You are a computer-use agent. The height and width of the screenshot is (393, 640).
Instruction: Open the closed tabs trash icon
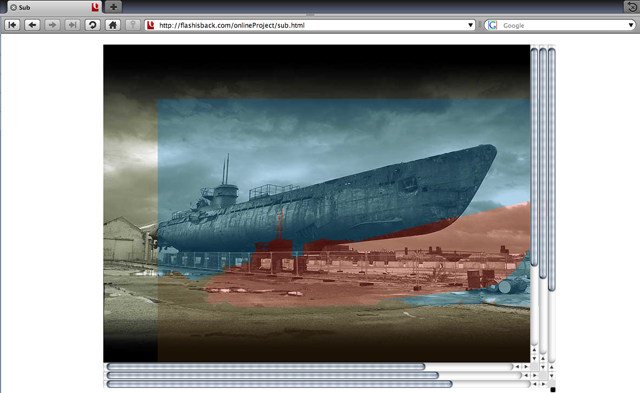(x=631, y=7)
